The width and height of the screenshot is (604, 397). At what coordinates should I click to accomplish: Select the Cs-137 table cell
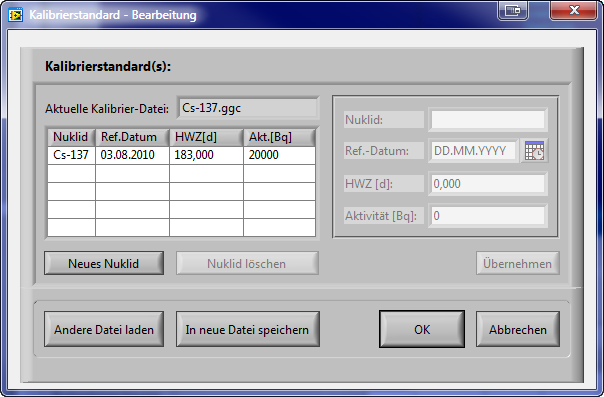71,155
